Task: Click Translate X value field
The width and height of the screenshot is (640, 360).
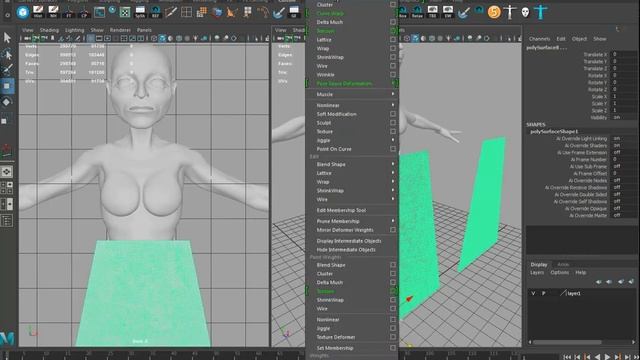Action: tap(624, 54)
